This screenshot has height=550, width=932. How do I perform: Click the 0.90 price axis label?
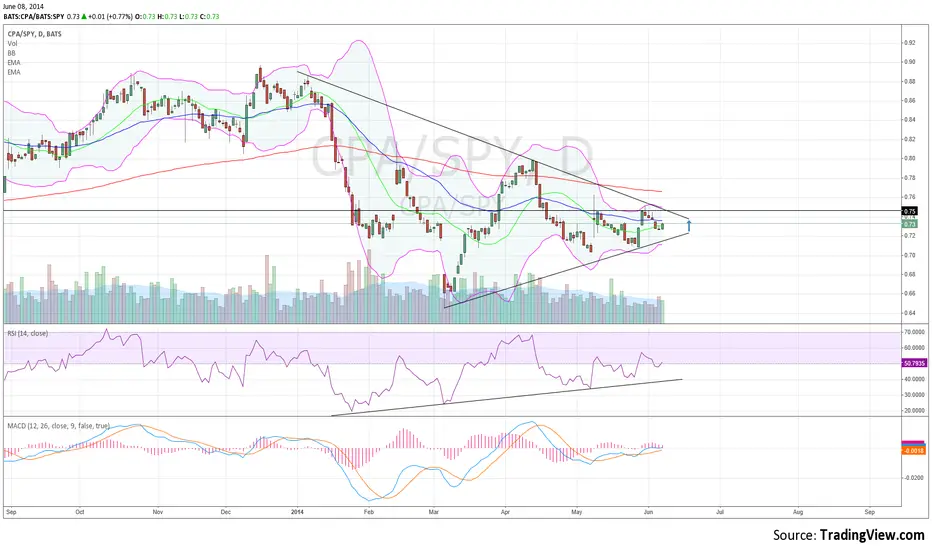[909, 62]
